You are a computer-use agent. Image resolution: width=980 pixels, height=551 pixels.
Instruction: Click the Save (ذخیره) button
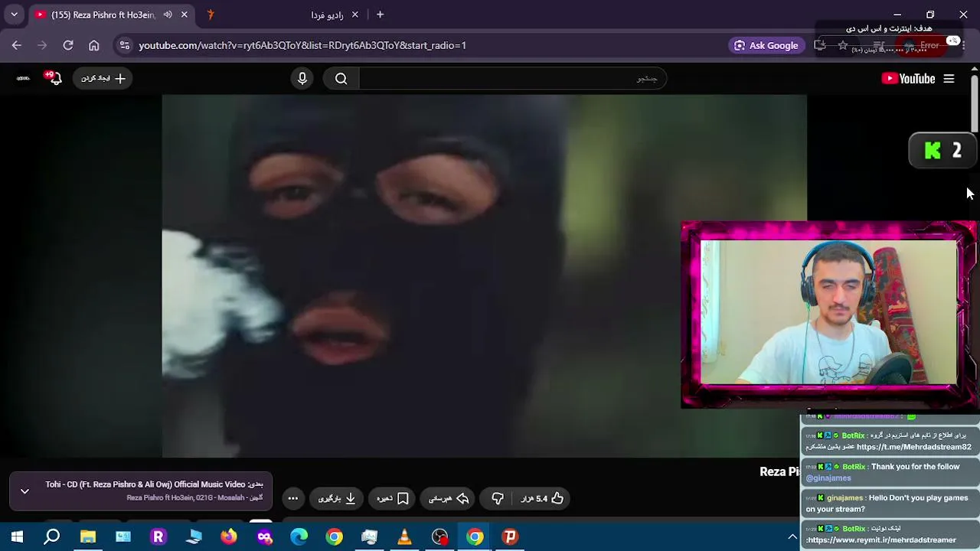coord(392,498)
